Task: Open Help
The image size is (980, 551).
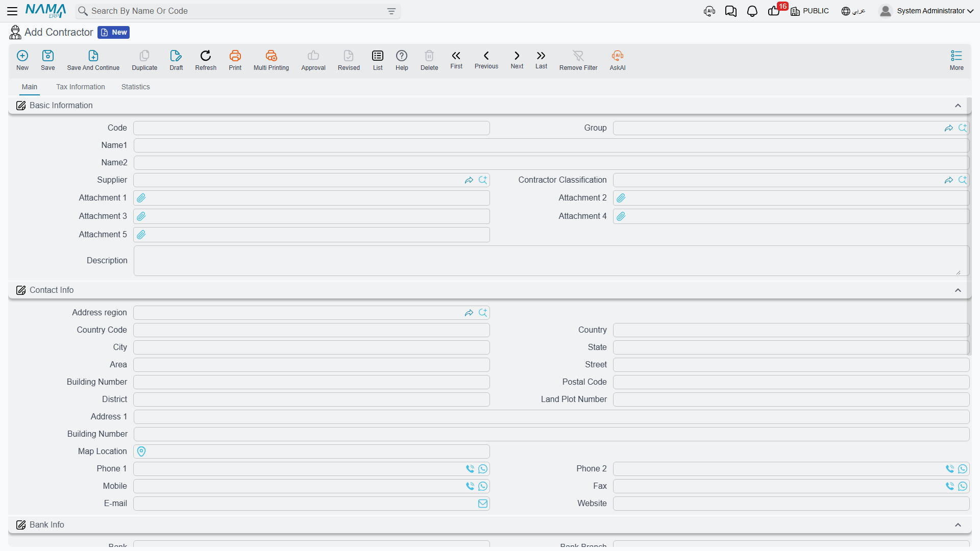Action: pyautogui.click(x=402, y=60)
